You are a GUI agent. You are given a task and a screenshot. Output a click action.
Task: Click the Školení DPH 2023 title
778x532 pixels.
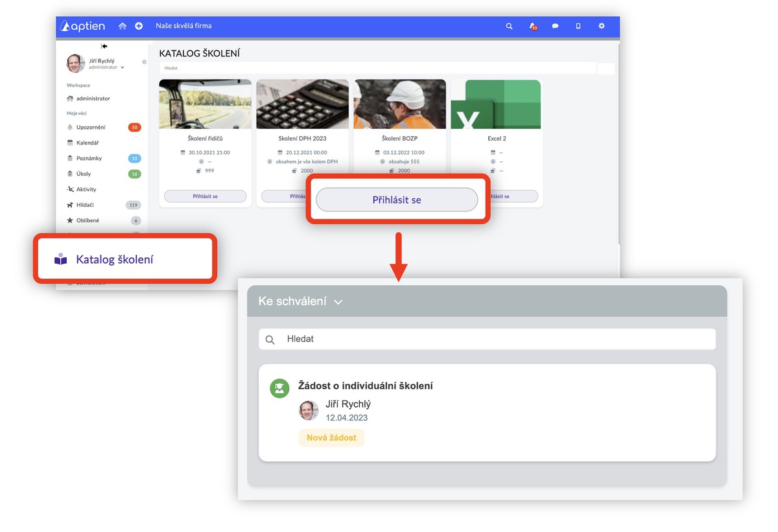(302, 139)
